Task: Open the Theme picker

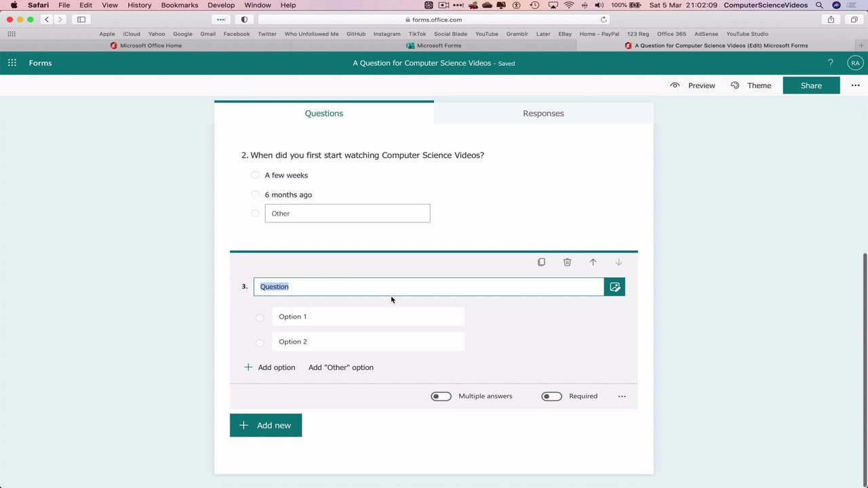Action: tap(751, 85)
